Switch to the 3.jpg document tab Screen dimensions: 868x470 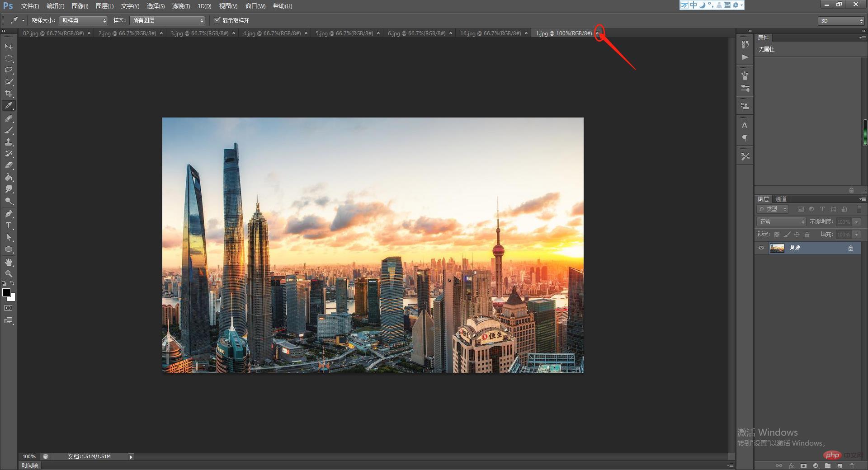point(199,33)
